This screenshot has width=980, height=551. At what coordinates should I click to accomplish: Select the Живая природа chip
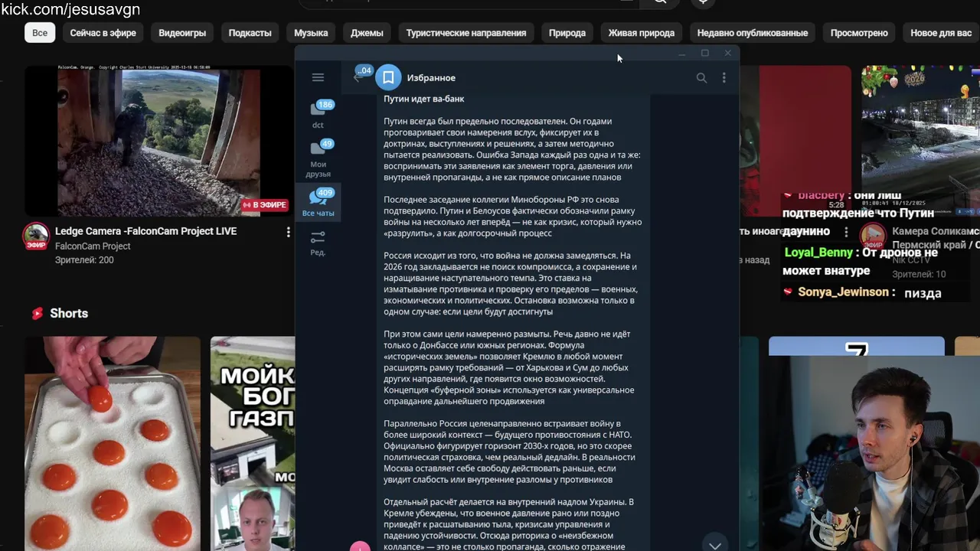point(642,33)
